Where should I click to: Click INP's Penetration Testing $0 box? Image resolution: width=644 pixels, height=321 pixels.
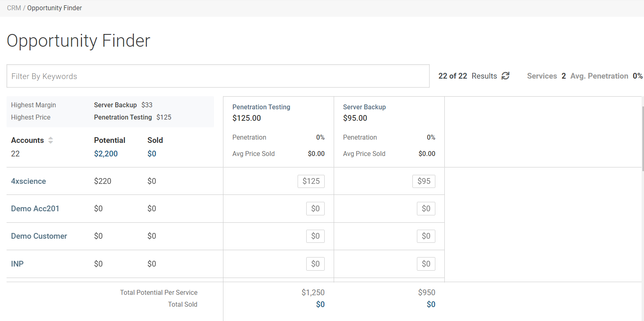(315, 264)
